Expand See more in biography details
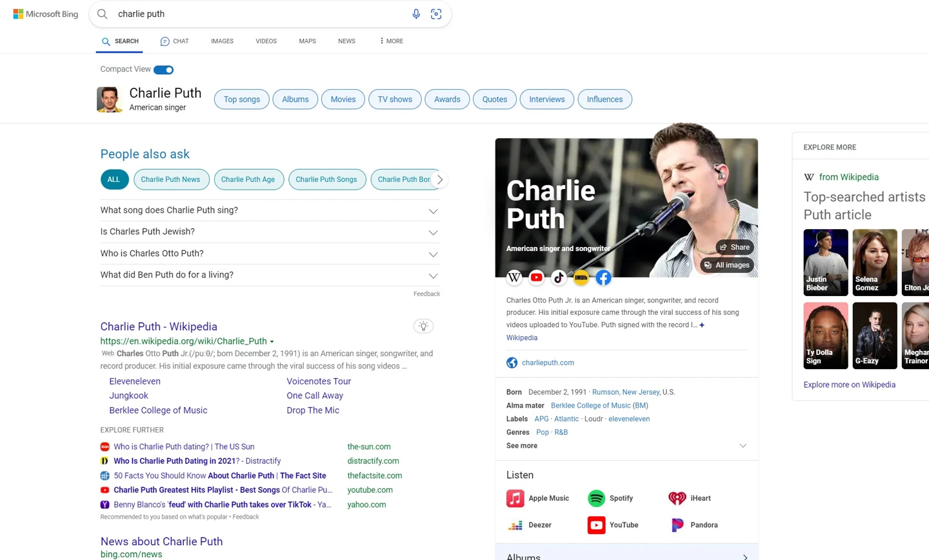The image size is (929, 560). pyautogui.click(x=626, y=446)
